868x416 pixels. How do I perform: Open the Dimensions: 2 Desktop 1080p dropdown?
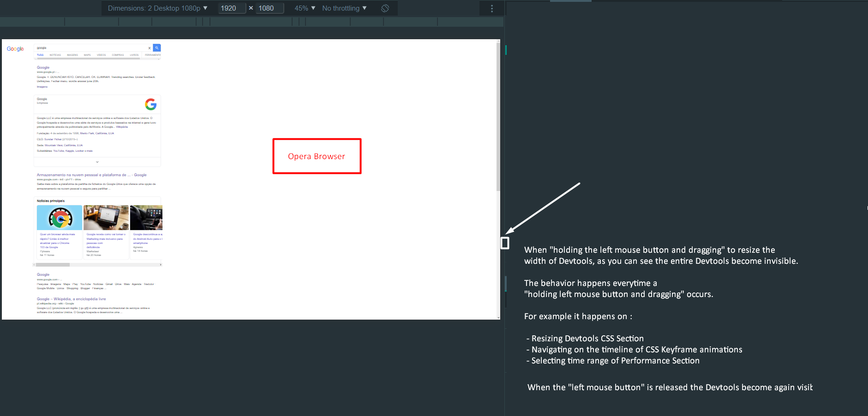157,8
